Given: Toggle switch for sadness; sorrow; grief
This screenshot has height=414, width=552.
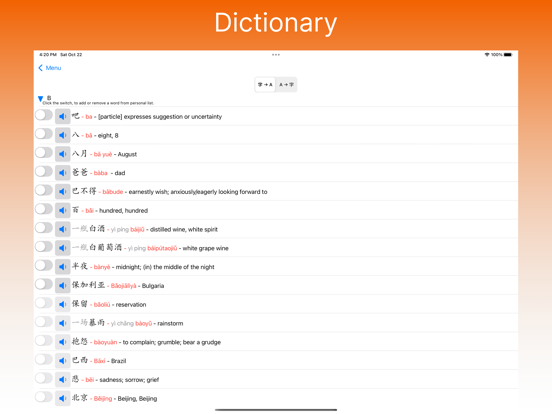Looking at the screenshot, I should coord(44,378).
